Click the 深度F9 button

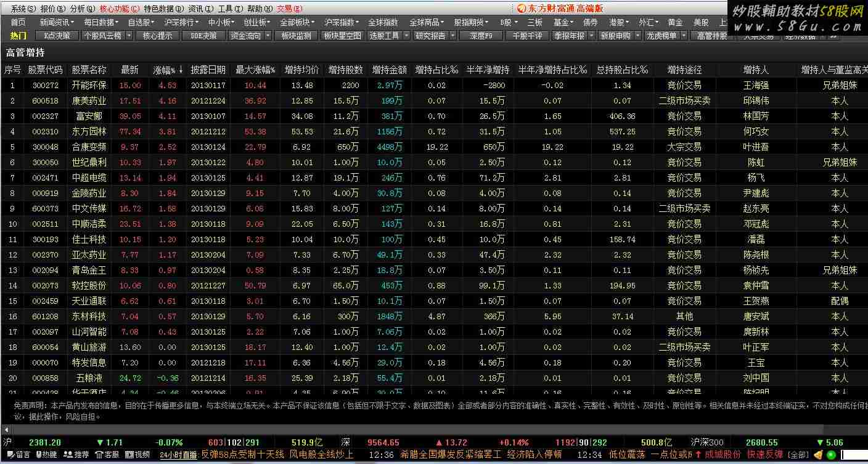[x=481, y=36]
